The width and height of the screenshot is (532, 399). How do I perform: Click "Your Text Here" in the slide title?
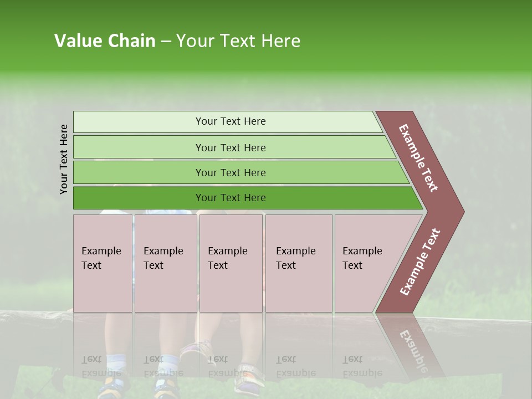pyautogui.click(x=238, y=41)
